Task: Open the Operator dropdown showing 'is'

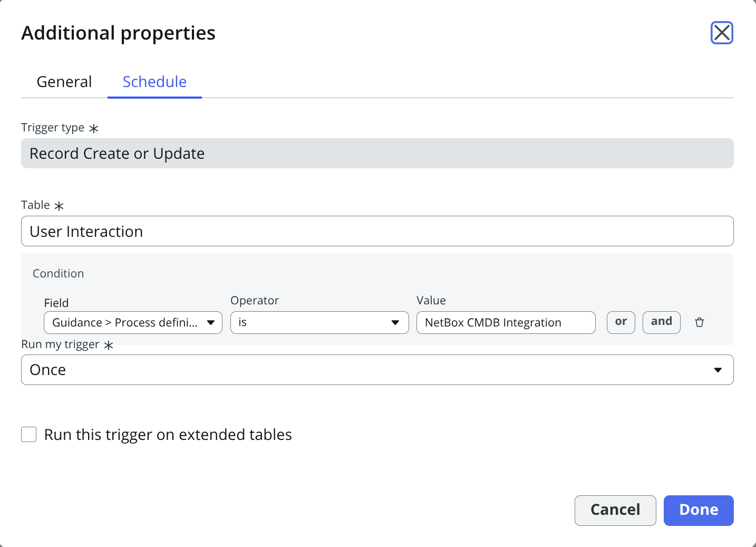Action: 311,323
